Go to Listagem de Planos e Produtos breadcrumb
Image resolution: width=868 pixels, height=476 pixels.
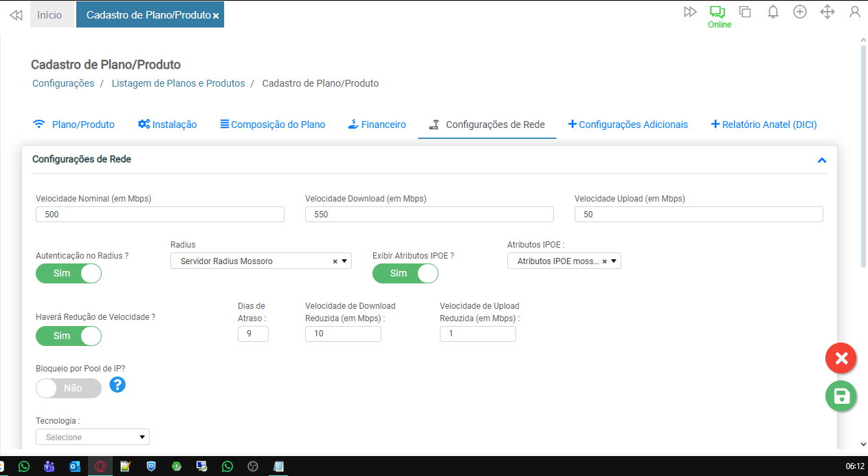point(178,83)
